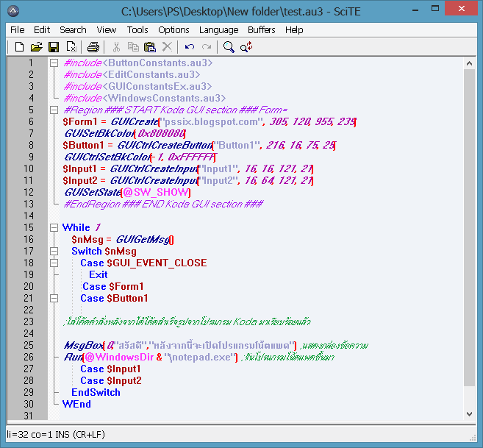Collapse the #Region fold at line 5
This screenshot has width=483, height=448.
click(x=54, y=110)
